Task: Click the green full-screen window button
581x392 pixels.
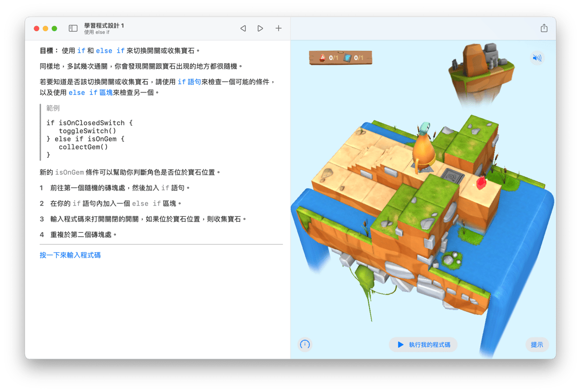Action: point(55,29)
